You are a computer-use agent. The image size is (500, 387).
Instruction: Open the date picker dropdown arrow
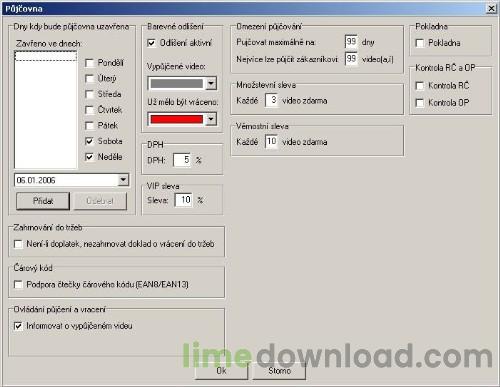coord(123,180)
